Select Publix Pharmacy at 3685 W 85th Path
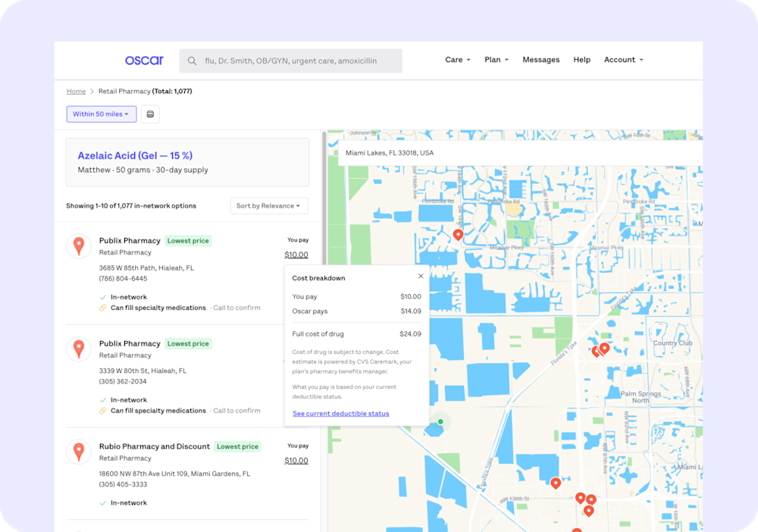The image size is (758, 532). tap(130, 241)
